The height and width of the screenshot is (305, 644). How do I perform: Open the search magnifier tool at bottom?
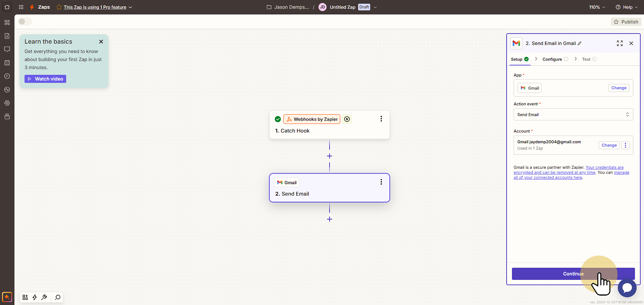[58, 297]
